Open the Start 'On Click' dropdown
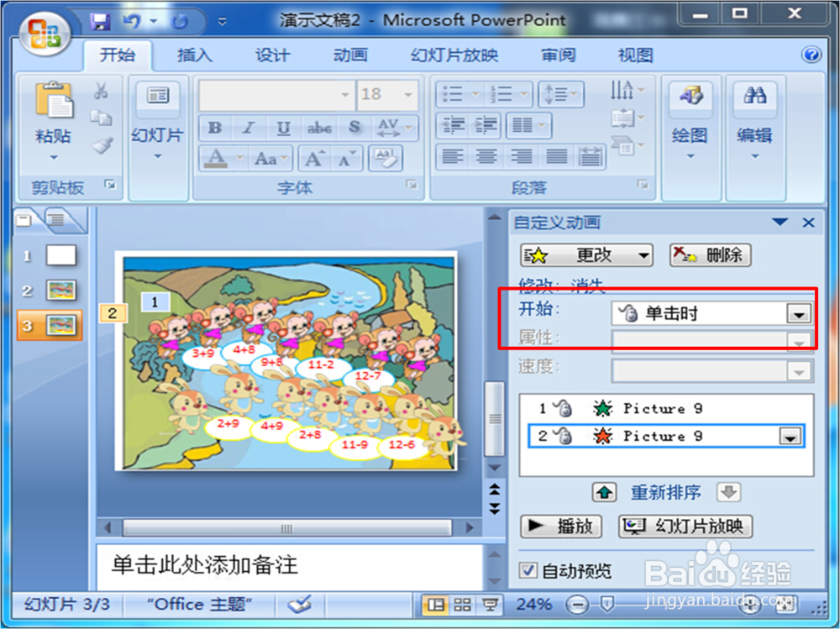840x629 pixels. tap(798, 313)
